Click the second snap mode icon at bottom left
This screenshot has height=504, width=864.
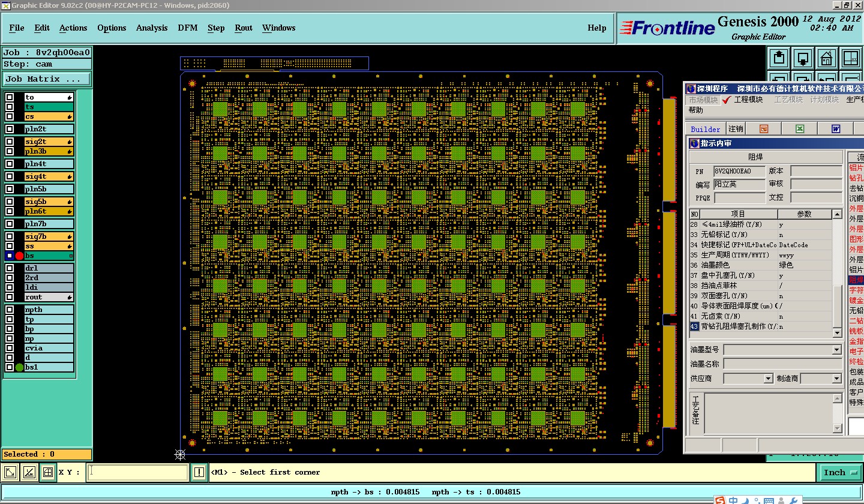tap(29, 472)
